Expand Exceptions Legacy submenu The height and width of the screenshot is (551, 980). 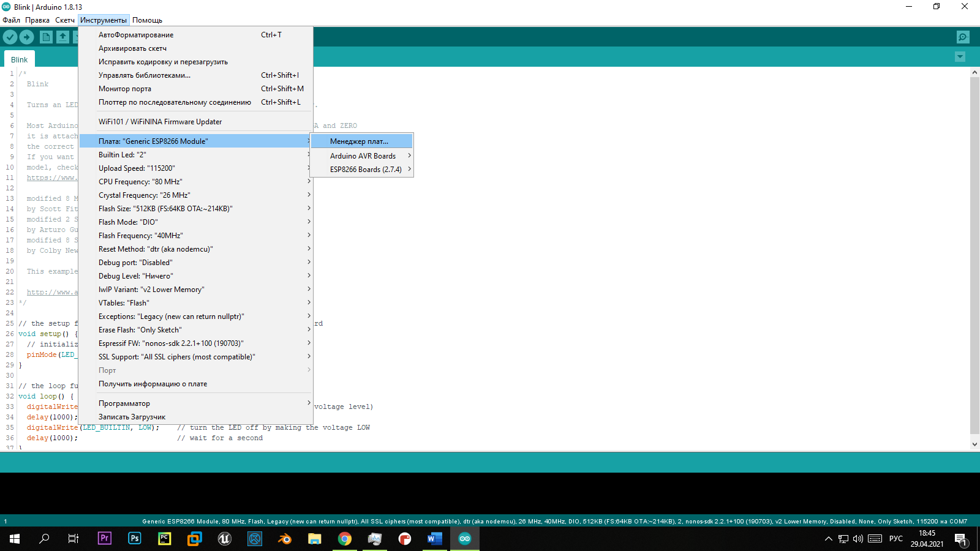(195, 317)
